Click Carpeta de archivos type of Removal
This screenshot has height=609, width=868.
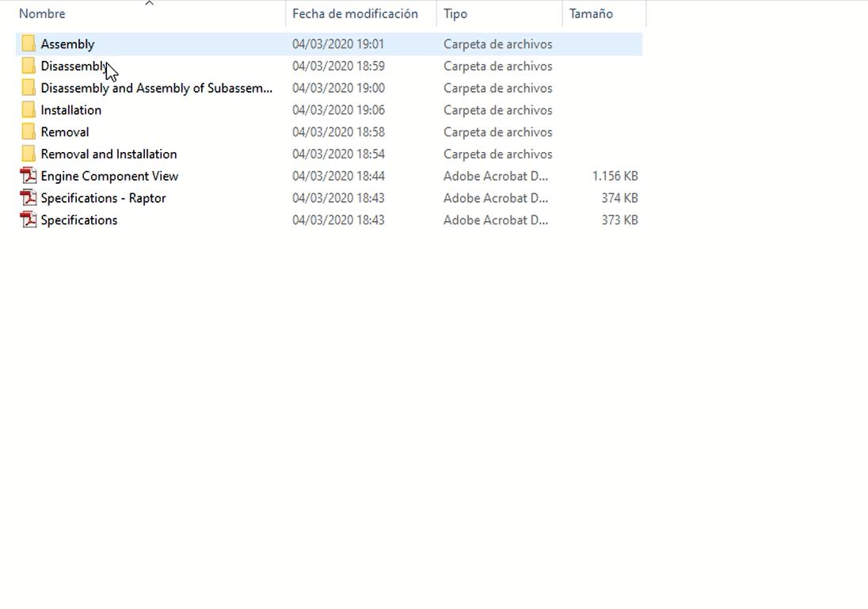coord(497,131)
